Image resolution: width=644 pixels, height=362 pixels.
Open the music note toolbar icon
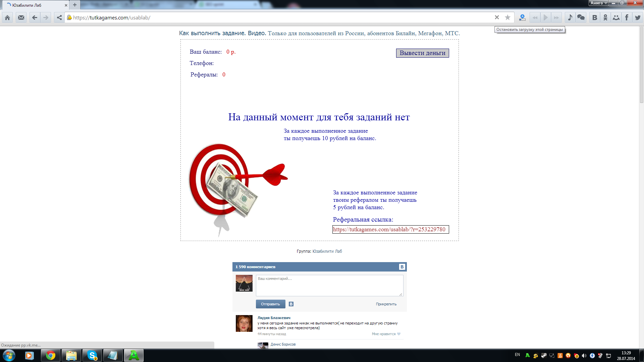tap(570, 17)
